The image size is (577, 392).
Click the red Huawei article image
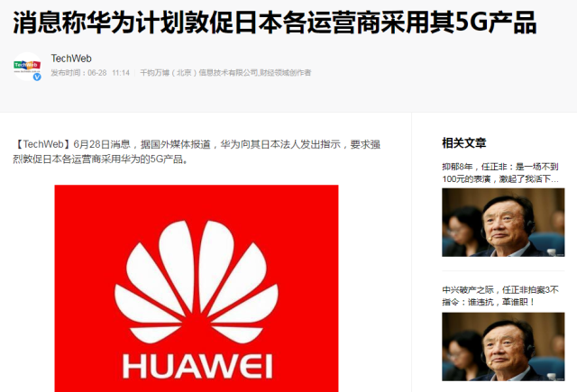(197, 288)
